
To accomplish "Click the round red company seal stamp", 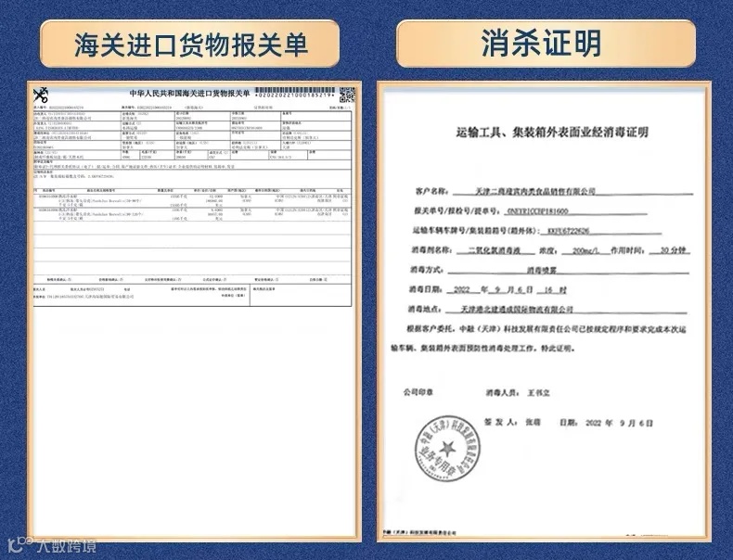I will (447, 450).
